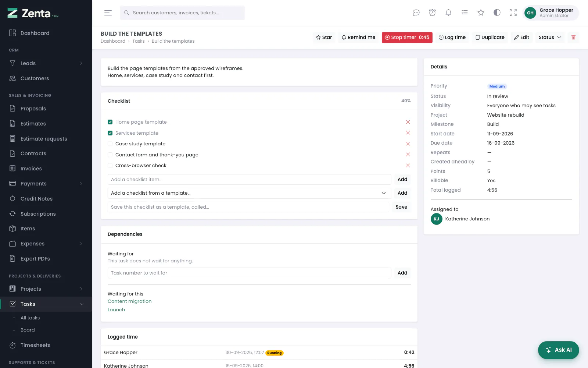
Task: Open Content migration dependent task link
Action: click(129, 301)
